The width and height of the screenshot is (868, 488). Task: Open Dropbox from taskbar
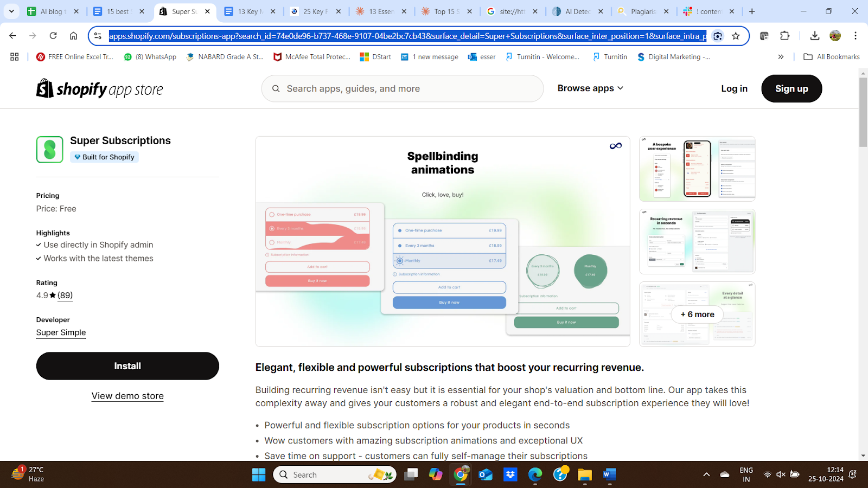pyautogui.click(x=510, y=474)
